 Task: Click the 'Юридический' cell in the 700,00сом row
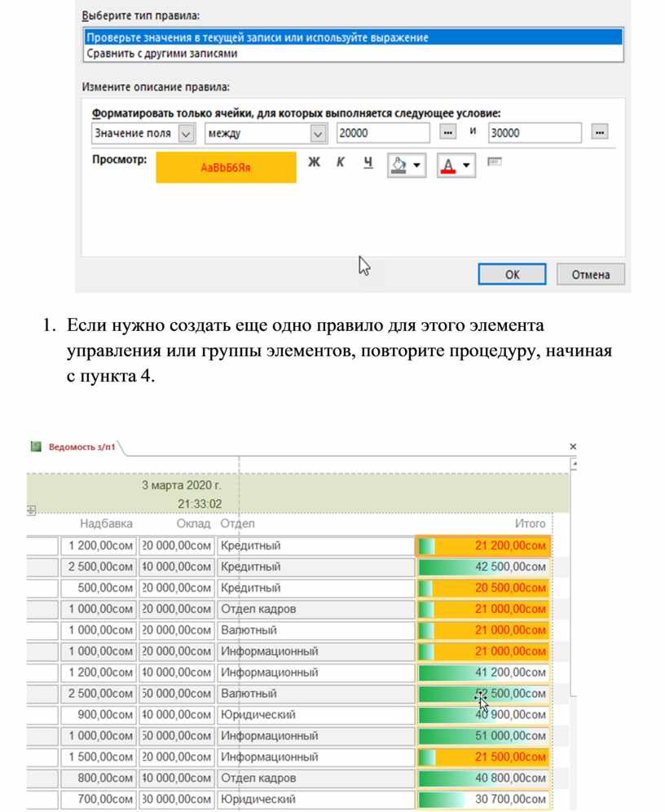[x=315, y=799]
